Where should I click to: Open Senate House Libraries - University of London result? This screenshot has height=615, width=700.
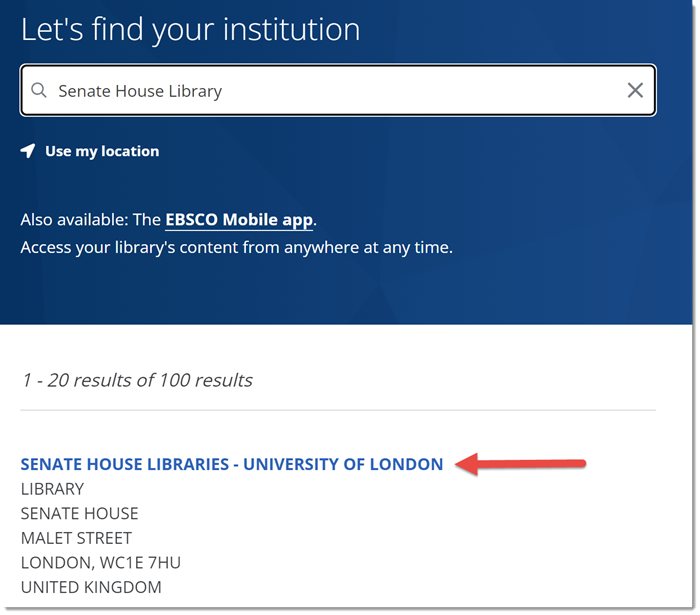tap(231, 464)
